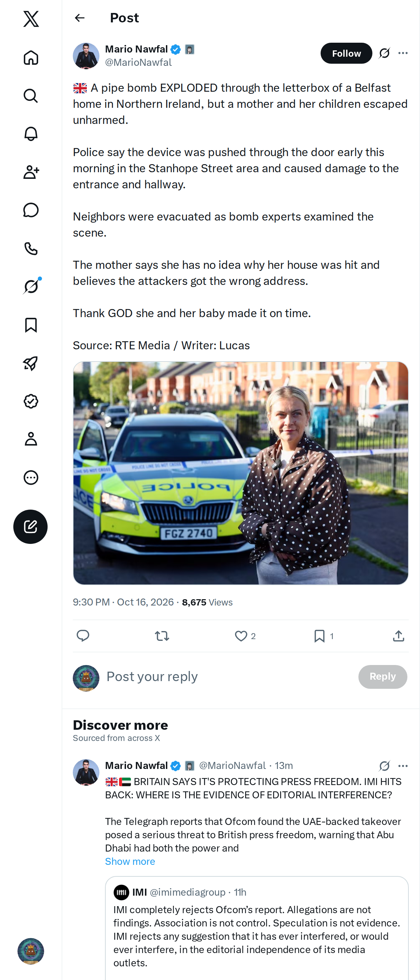Image resolution: width=420 pixels, height=980 pixels.
Task: Open the phone calls icon in sidebar
Action: tap(31, 248)
